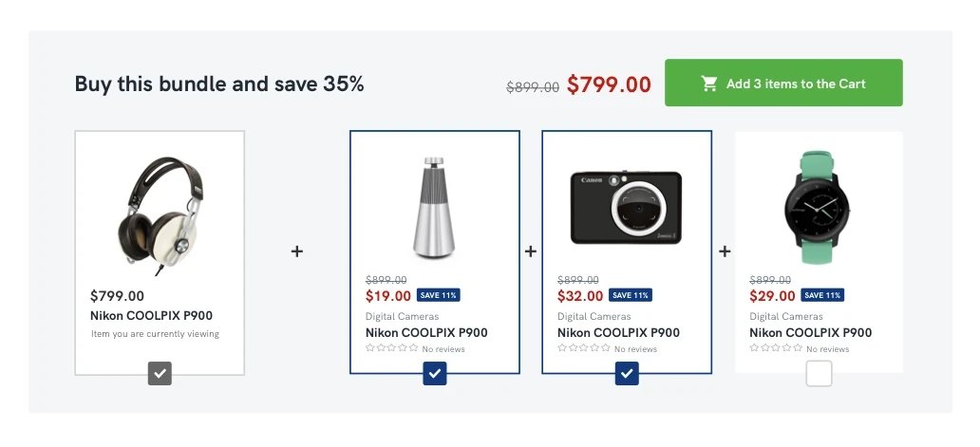Click No reviews on the $32.00 item
The height and width of the screenshot is (447, 980).
pos(635,349)
